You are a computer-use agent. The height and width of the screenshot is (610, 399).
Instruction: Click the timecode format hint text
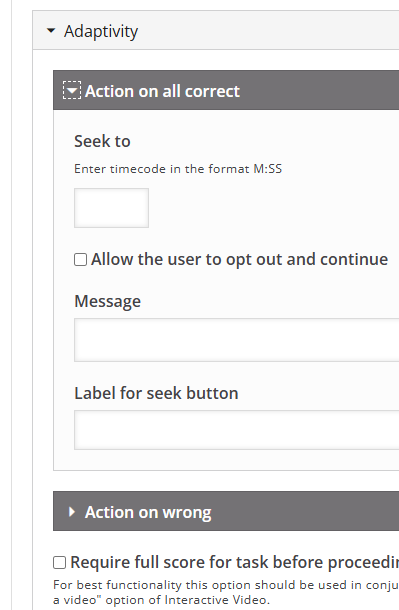tap(178, 169)
